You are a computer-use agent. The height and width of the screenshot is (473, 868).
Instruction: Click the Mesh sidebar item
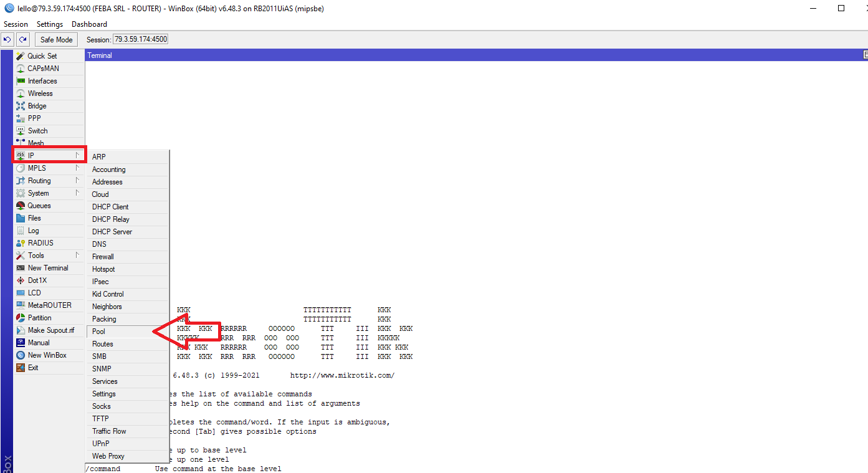pos(49,143)
